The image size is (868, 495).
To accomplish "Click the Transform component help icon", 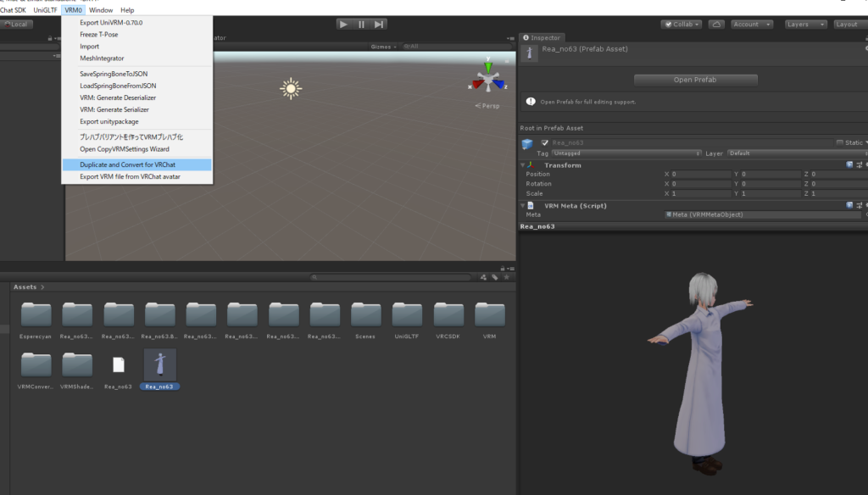I will point(849,165).
